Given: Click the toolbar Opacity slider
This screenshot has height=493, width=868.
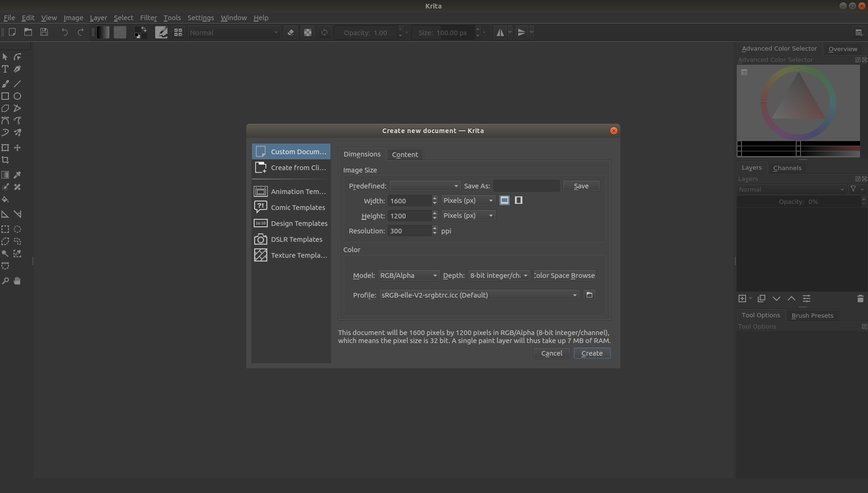Looking at the screenshot, I should pyautogui.click(x=366, y=33).
